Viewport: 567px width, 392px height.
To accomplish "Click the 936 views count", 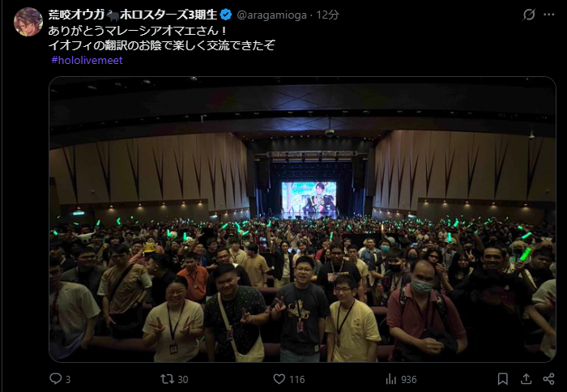I will (408, 379).
